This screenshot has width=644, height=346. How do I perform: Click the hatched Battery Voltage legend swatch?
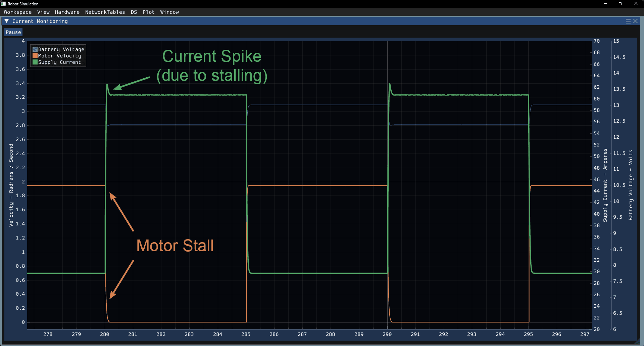(35, 49)
